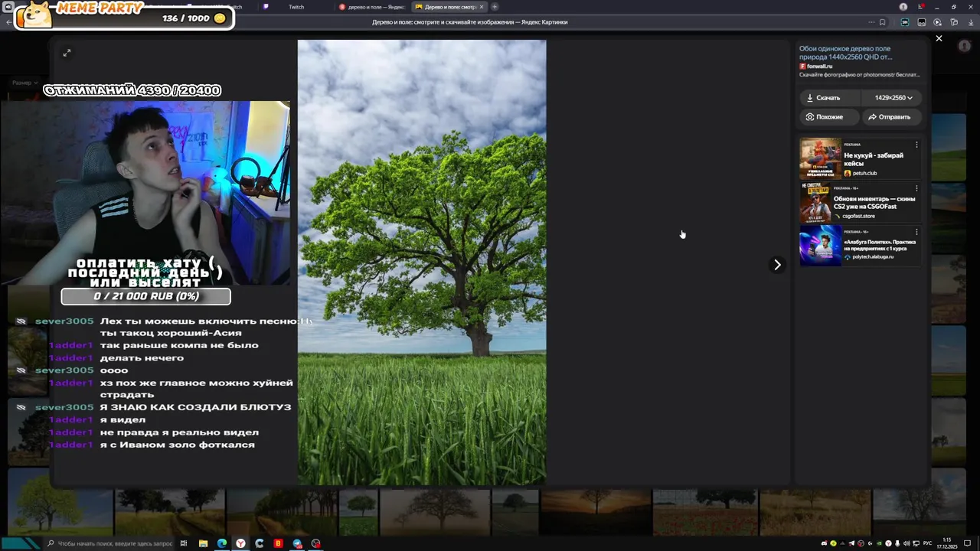Click the stream webcam overlay
980x551 pixels.
[x=145, y=193]
